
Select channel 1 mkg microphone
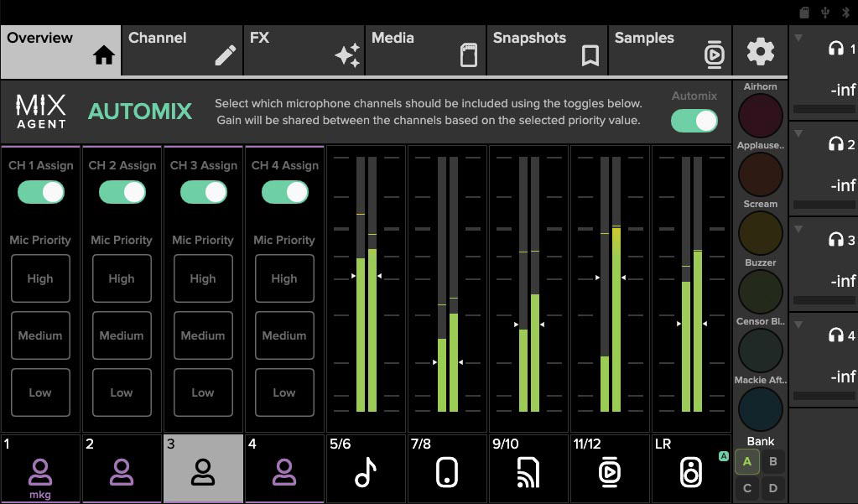40,469
